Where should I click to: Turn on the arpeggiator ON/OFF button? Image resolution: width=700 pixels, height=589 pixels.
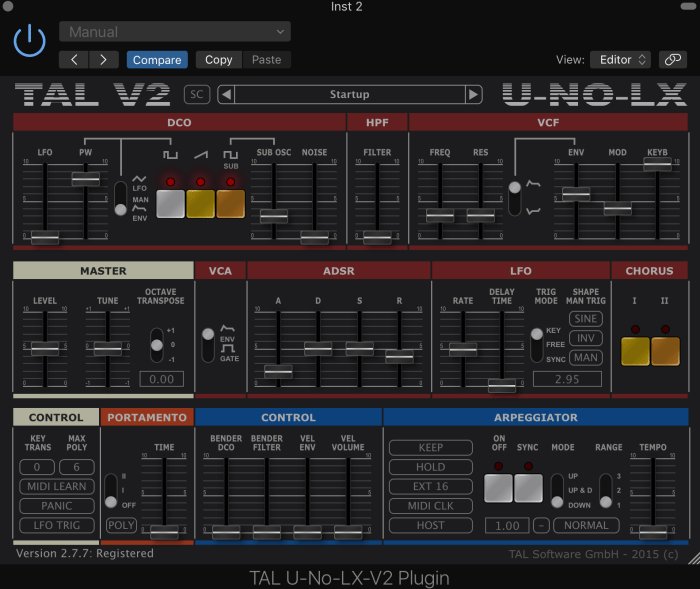tap(498, 488)
